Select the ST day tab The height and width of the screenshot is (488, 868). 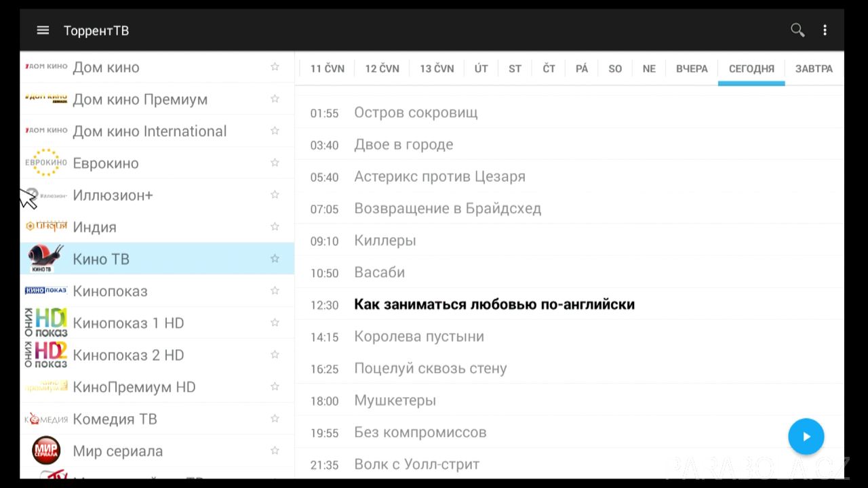pos(515,68)
